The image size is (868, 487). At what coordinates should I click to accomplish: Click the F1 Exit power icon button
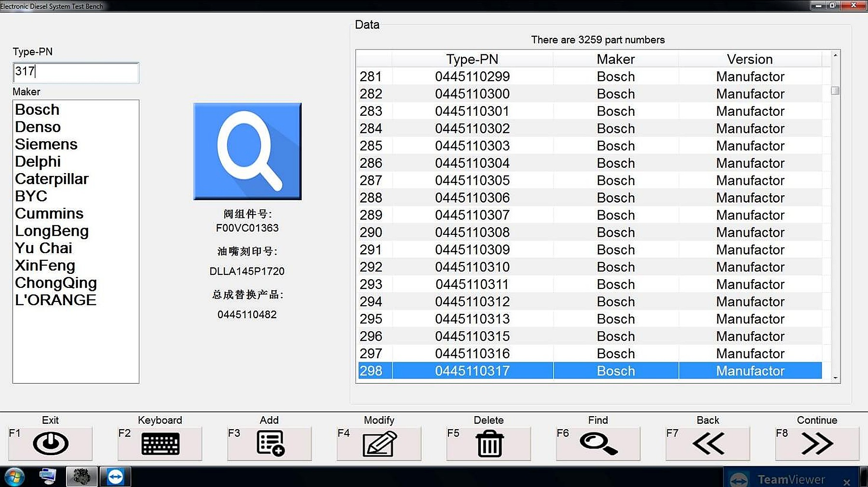(x=50, y=443)
